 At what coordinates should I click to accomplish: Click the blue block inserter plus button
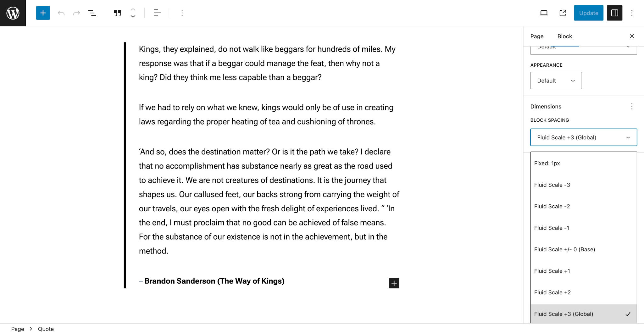(x=43, y=13)
